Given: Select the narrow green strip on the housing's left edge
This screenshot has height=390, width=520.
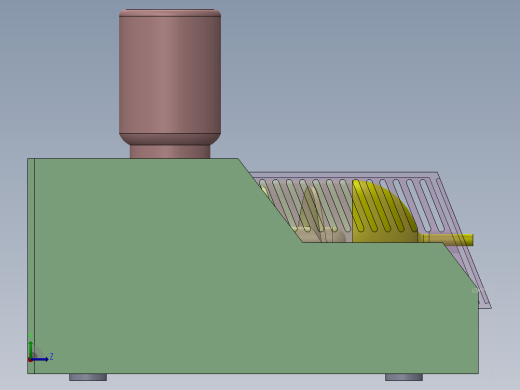Looking at the screenshot, I should 31,266.
